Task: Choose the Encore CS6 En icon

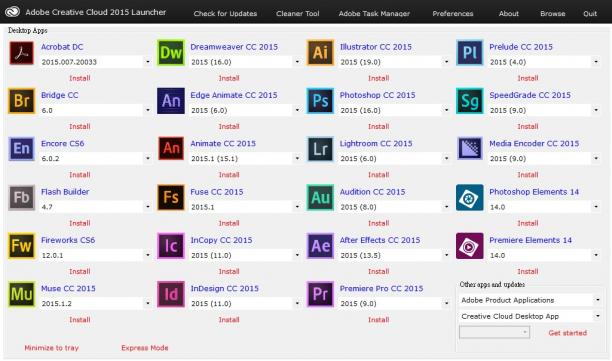Action: coord(21,149)
